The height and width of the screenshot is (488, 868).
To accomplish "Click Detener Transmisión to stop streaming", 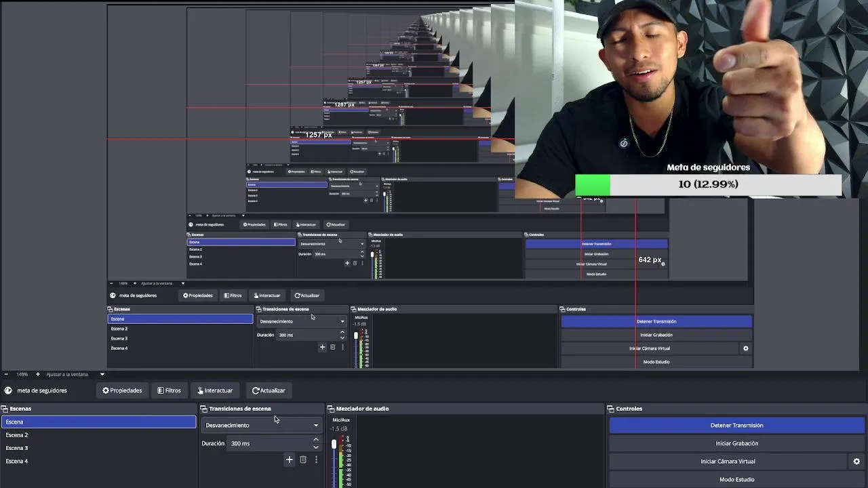I will coord(737,425).
